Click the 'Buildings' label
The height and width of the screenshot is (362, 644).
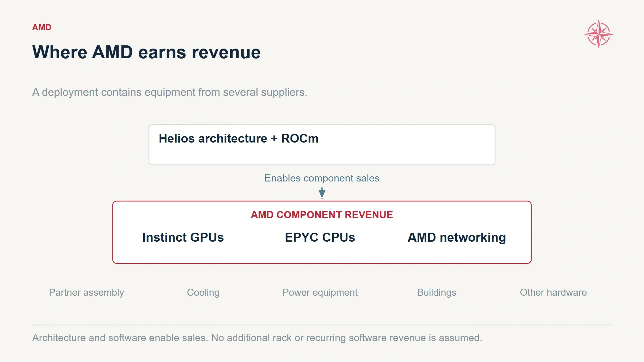coord(437,292)
